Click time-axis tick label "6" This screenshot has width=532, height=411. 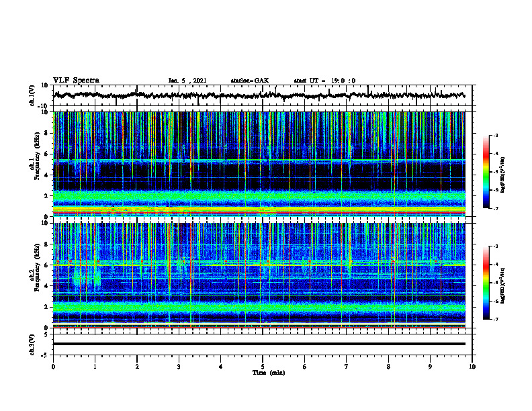click(304, 367)
